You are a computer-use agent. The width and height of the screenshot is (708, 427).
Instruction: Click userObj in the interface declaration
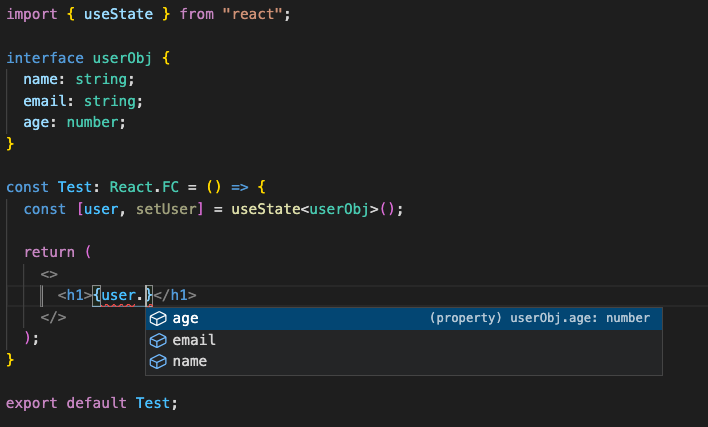click(x=122, y=58)
